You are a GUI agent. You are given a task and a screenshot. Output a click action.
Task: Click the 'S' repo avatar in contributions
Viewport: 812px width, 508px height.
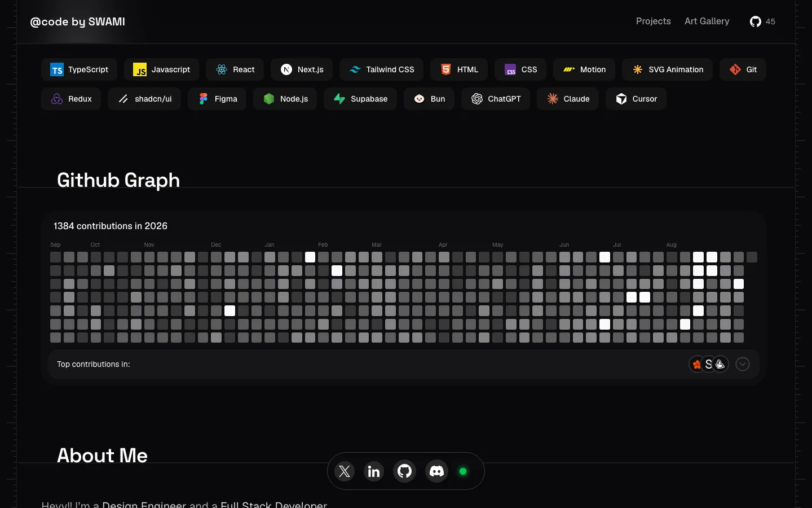tap(709, 364)
